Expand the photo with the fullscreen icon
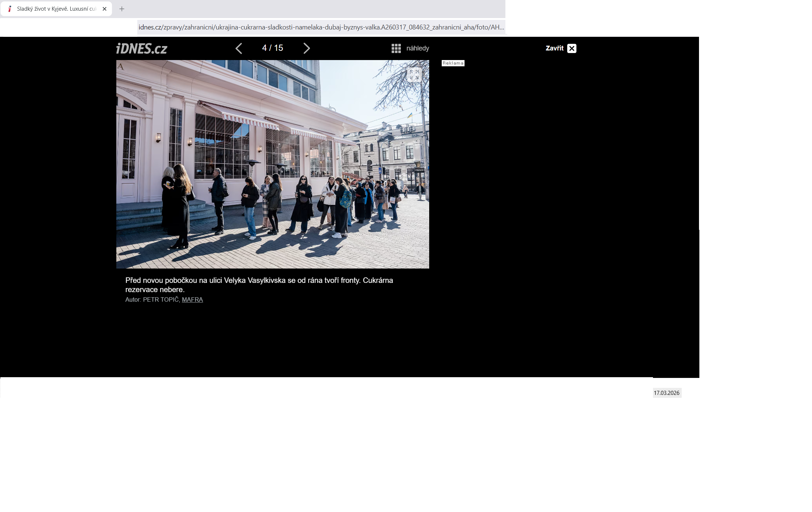 click(414, 75)
